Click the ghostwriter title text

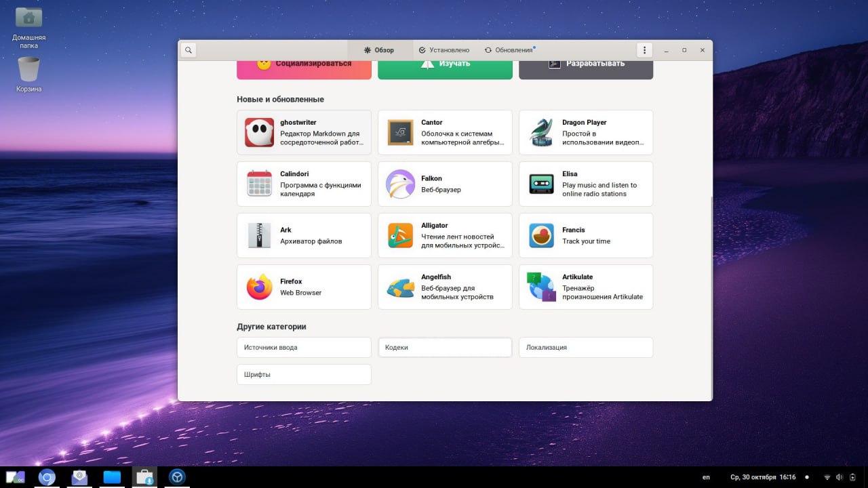(x=298, y=123)
